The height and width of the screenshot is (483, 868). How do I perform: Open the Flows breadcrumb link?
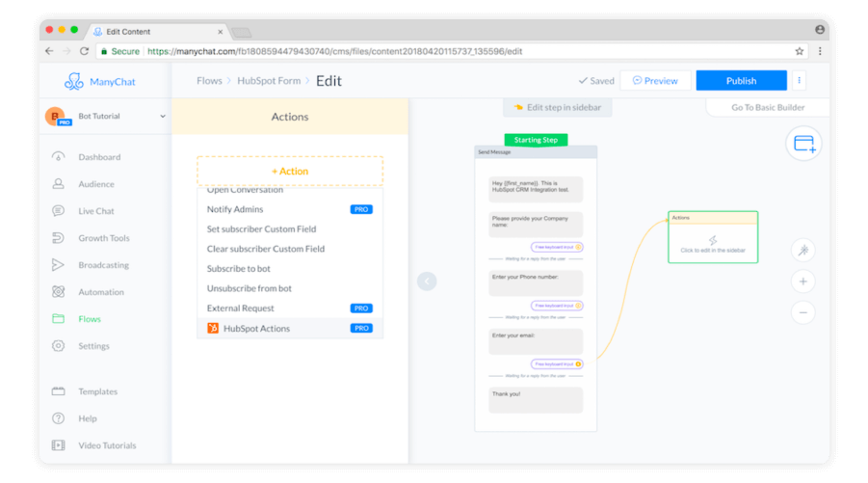coord(209,80)
